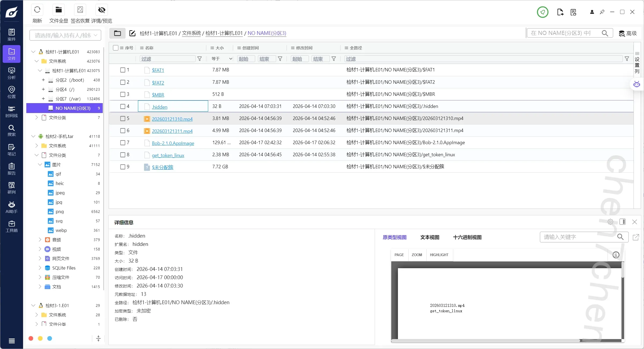Toggle the 详情/预览 eye icon
Viewport: 644px width, 349px height.
click(102, 10)
